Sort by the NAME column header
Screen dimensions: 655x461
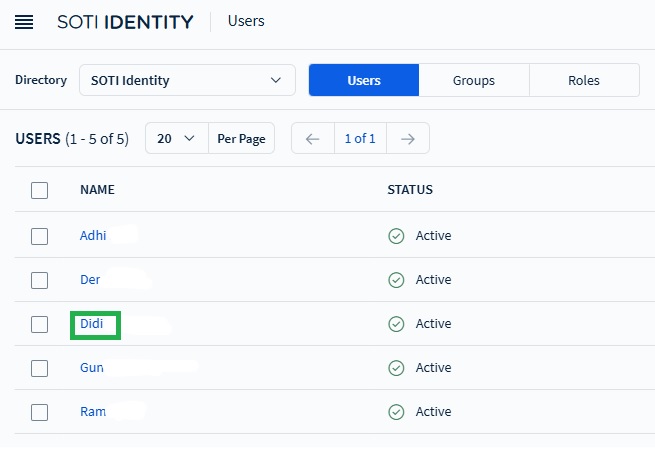(97, 190)
